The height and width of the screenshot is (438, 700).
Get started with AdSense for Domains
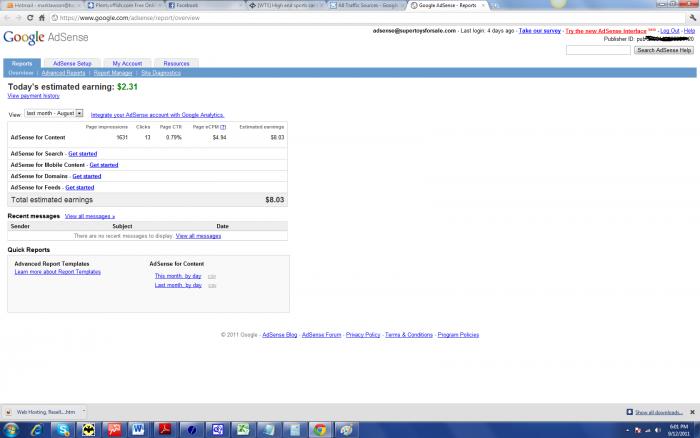click(87, 176)
